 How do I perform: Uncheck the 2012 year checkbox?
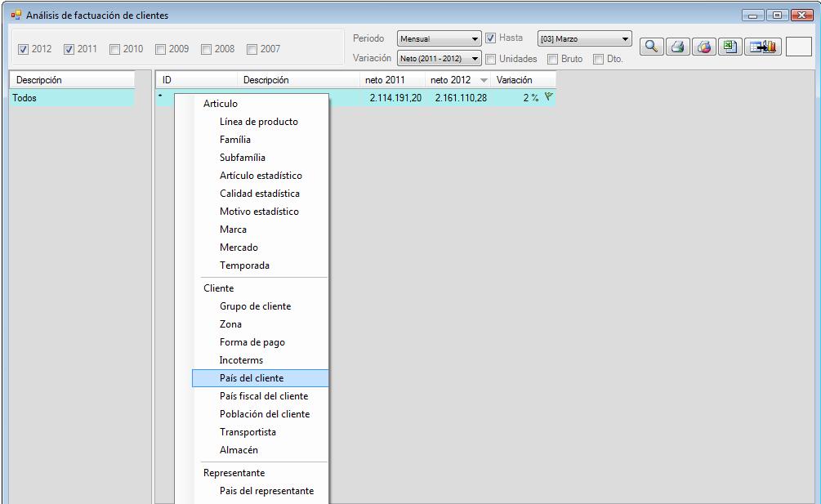pyautogui.click(x=22, y=49)
